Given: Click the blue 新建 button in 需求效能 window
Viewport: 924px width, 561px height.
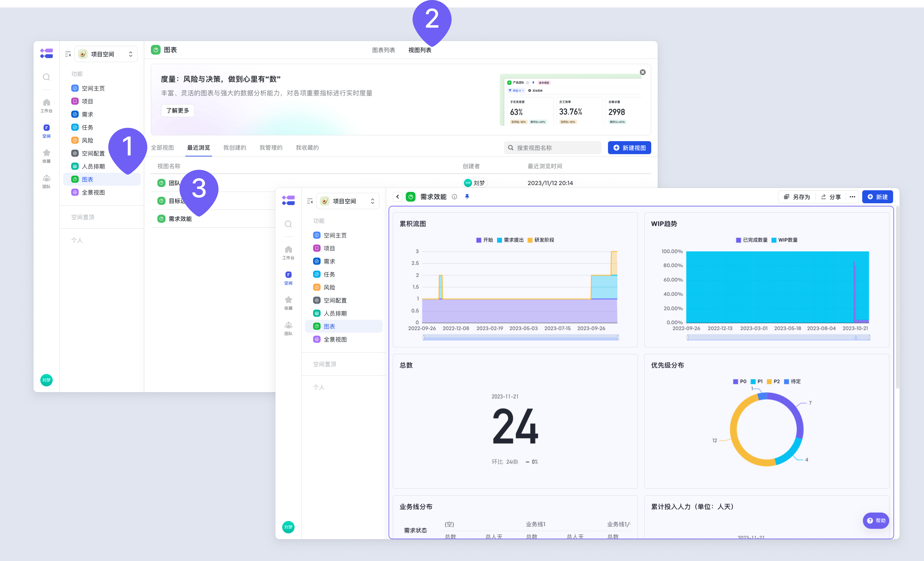Looking at the screenshot, I should pos(877,197).
